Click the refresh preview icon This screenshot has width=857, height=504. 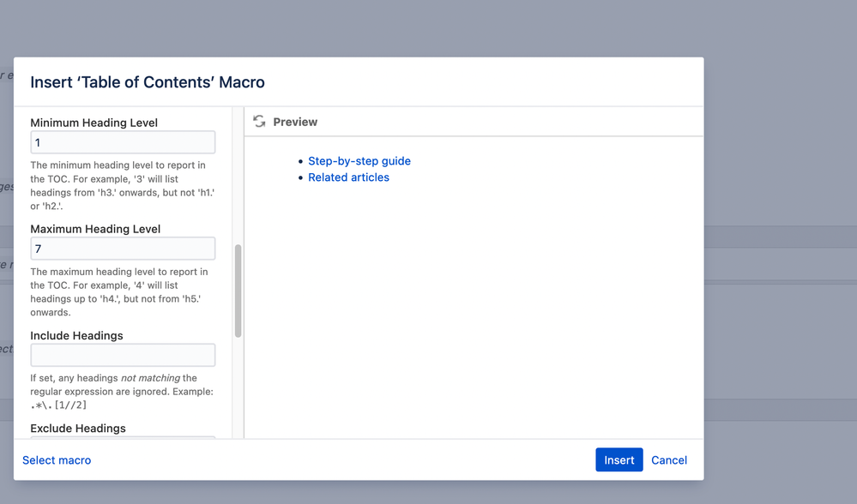[x=259, y=122]
